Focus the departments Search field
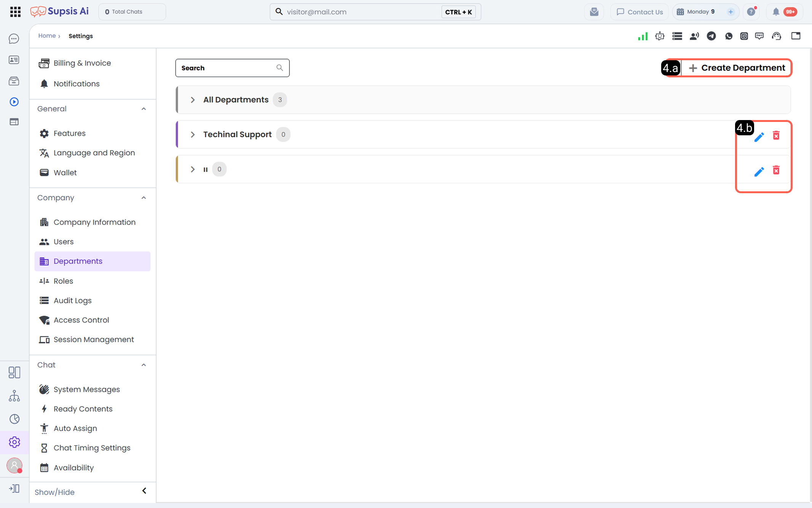 [232, 68]
